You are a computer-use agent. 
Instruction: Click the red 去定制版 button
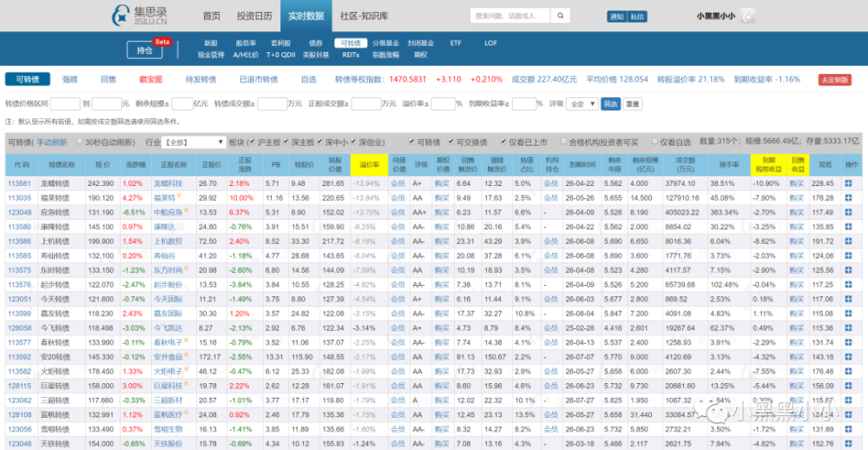coord(835,80)
